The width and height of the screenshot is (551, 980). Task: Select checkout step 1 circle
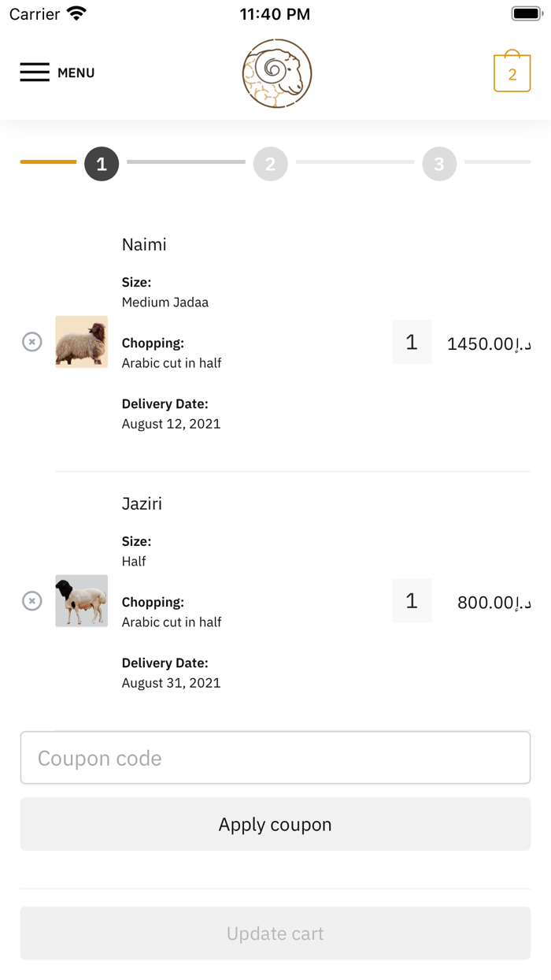102,164
